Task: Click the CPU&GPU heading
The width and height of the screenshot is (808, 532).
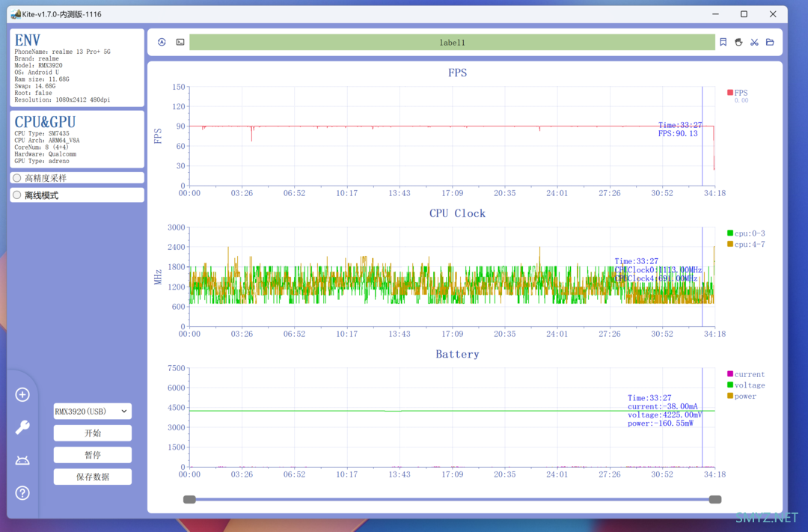Action: pos(45,122)
